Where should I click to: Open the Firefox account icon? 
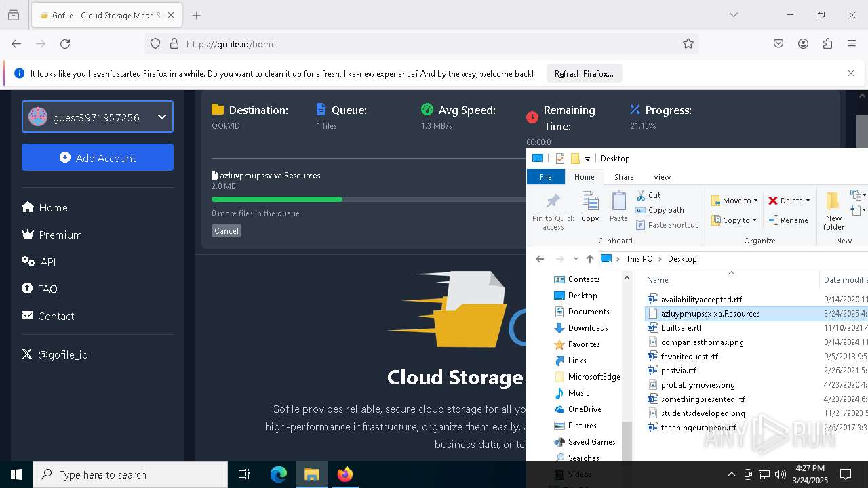coord(803,44)
